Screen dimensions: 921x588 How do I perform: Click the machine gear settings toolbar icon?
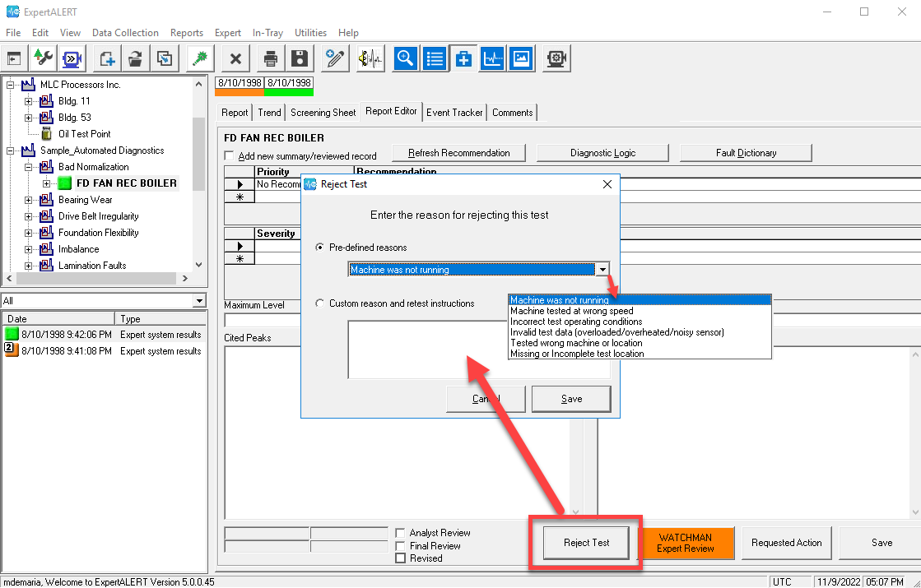556,58
